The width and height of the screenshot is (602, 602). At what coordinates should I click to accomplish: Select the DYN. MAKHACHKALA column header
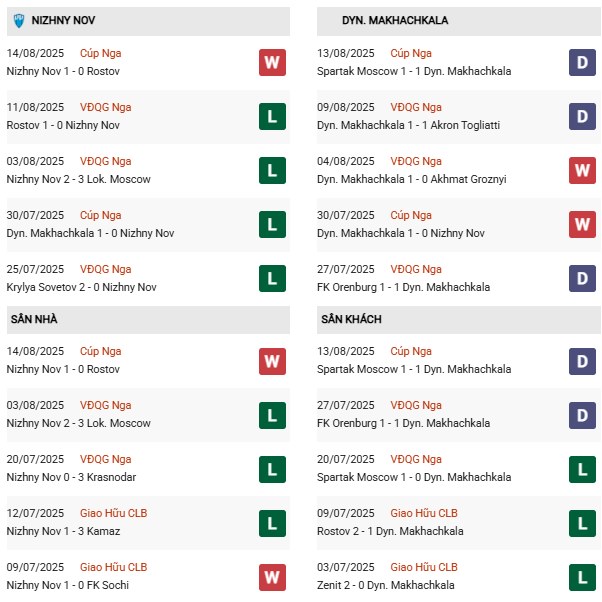click(x=395, y=20)
